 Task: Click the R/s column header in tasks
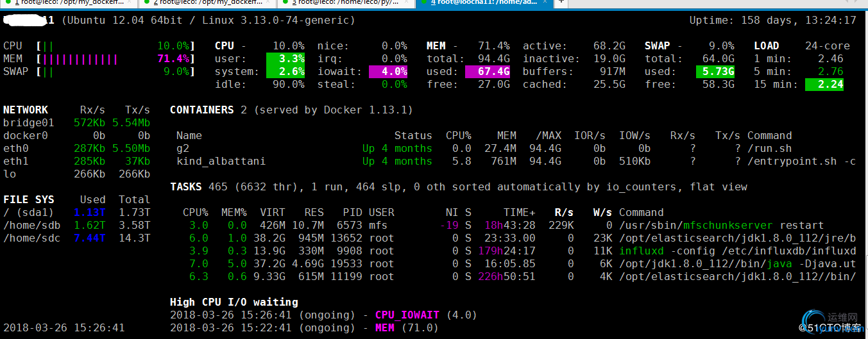565,213
